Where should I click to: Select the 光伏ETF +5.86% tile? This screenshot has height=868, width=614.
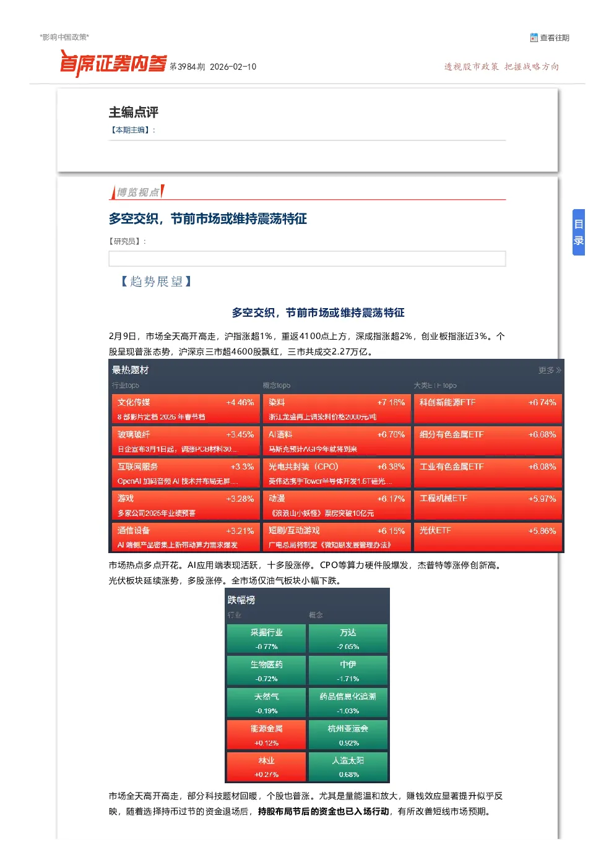point(488,537)
